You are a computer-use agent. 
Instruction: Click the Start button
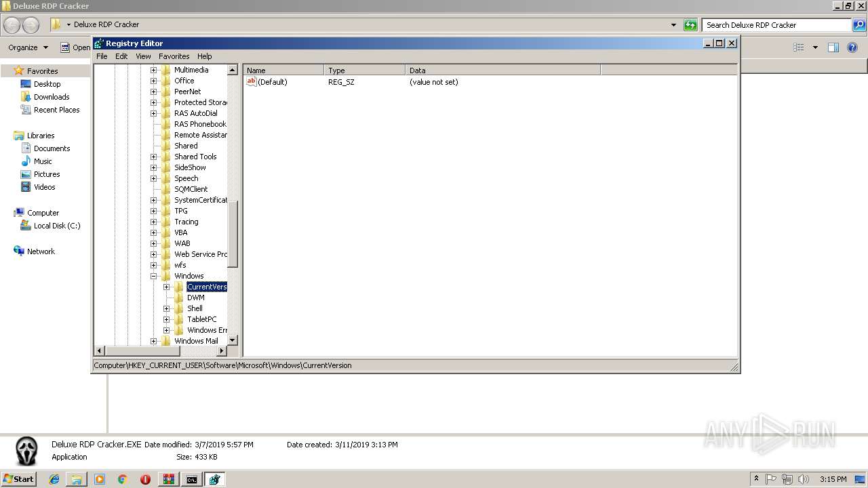coord(19,479)
